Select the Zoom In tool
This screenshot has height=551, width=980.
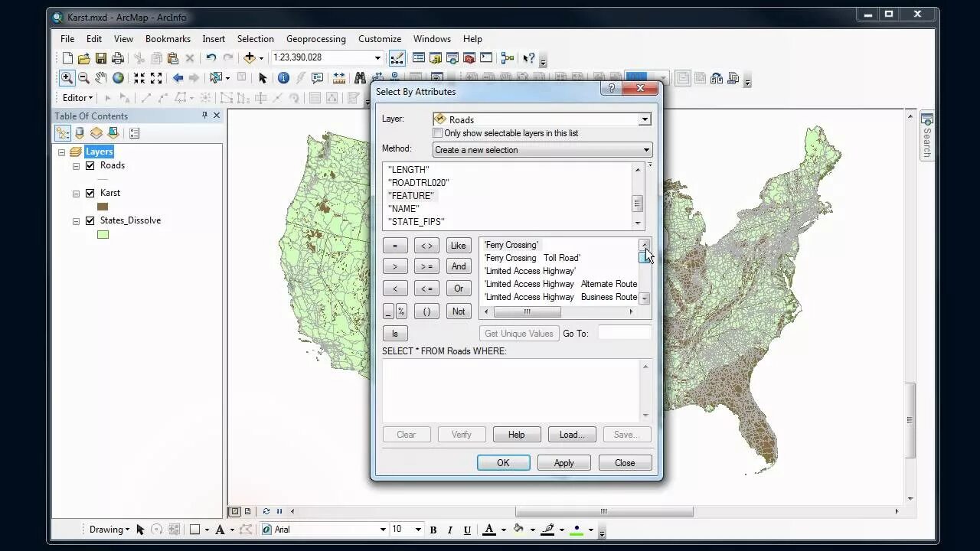[x=67, y=78]
